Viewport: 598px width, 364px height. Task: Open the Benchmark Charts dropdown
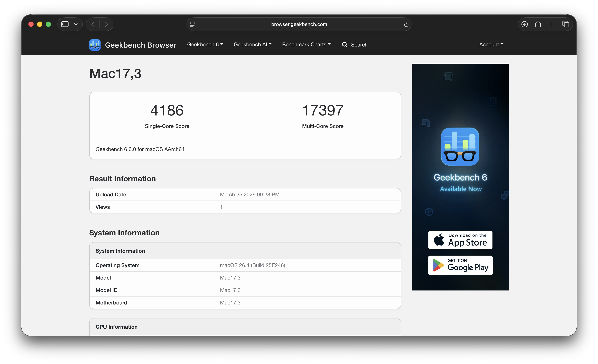point(306,45)
